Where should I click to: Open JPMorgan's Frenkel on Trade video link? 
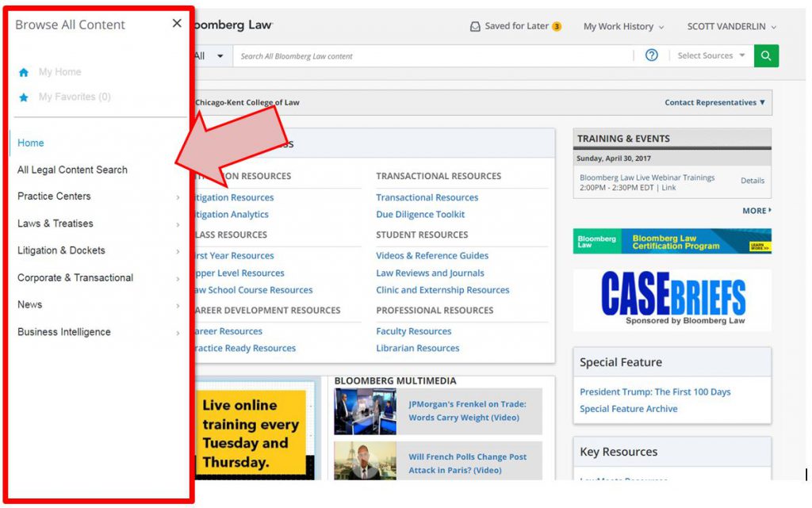467,411
